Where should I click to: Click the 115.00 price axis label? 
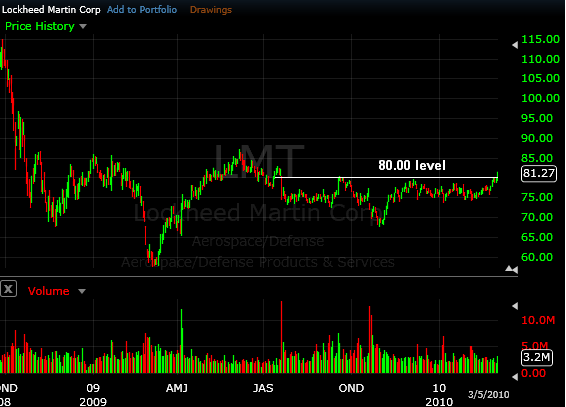point(540,39)
